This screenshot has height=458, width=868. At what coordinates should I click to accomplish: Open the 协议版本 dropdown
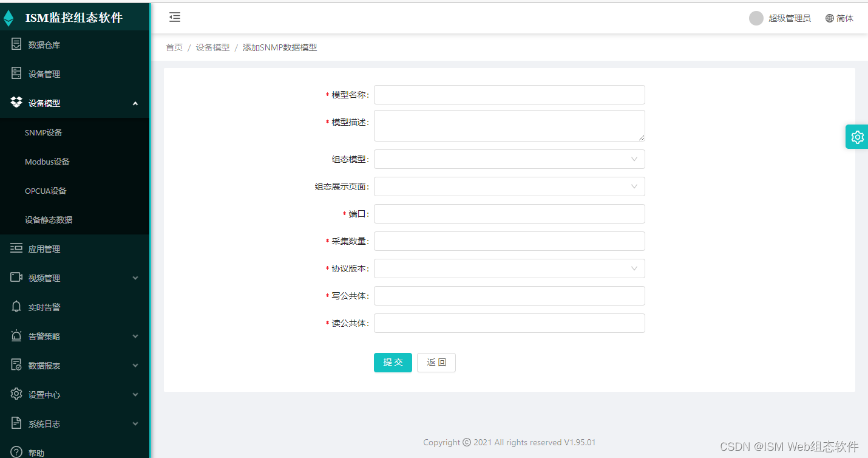(x=509, y=268)
